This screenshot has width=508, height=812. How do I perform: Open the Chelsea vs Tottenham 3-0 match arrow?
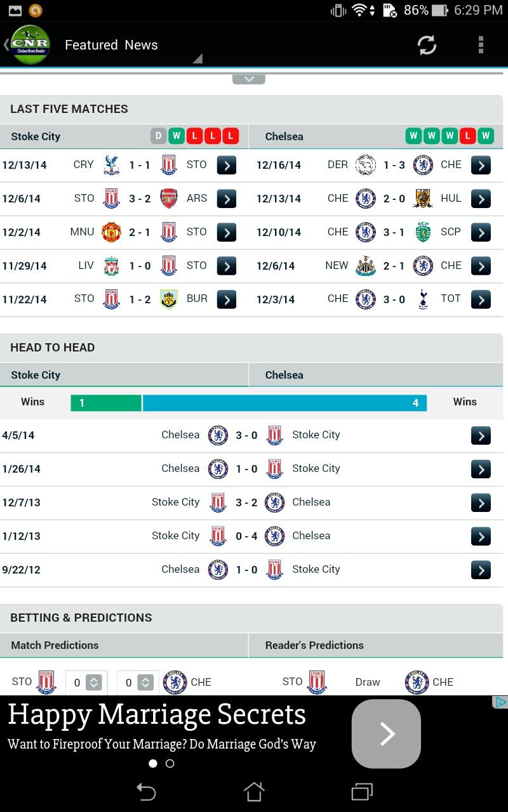481,299
